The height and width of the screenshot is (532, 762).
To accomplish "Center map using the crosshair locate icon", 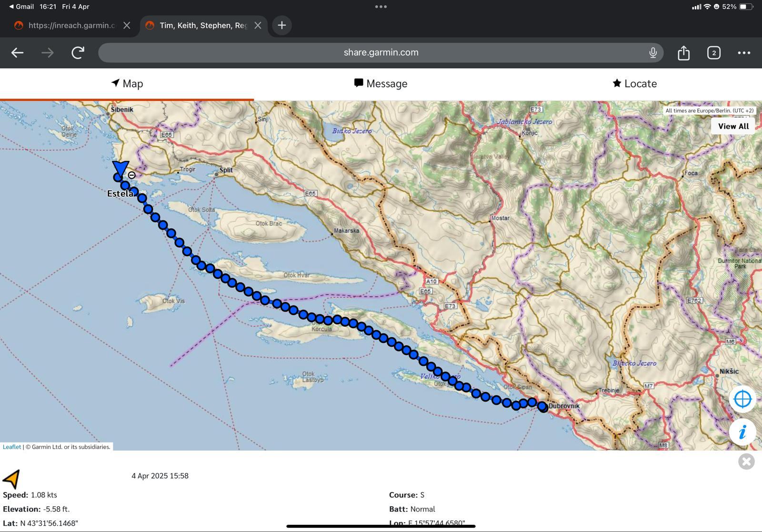I will (742, 399).
